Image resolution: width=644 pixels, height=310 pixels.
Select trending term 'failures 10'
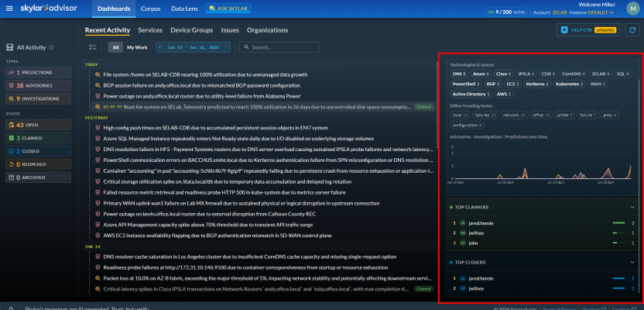[x=485, y=115]
